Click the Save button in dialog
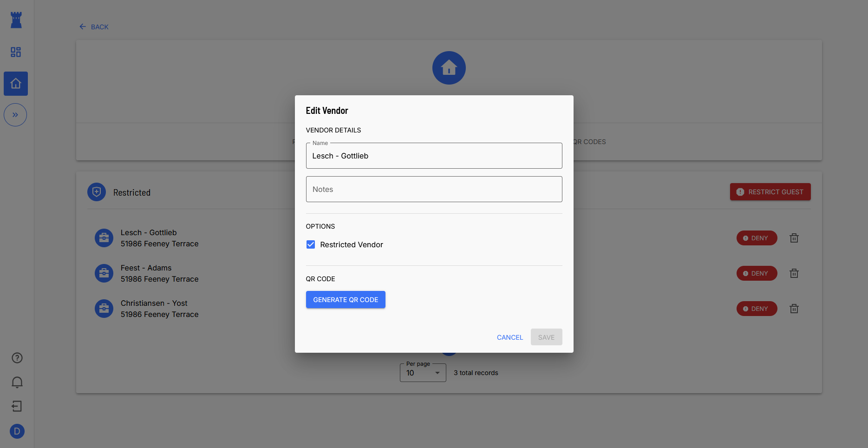This screenshot has height=448, width=868. (546, 337)
